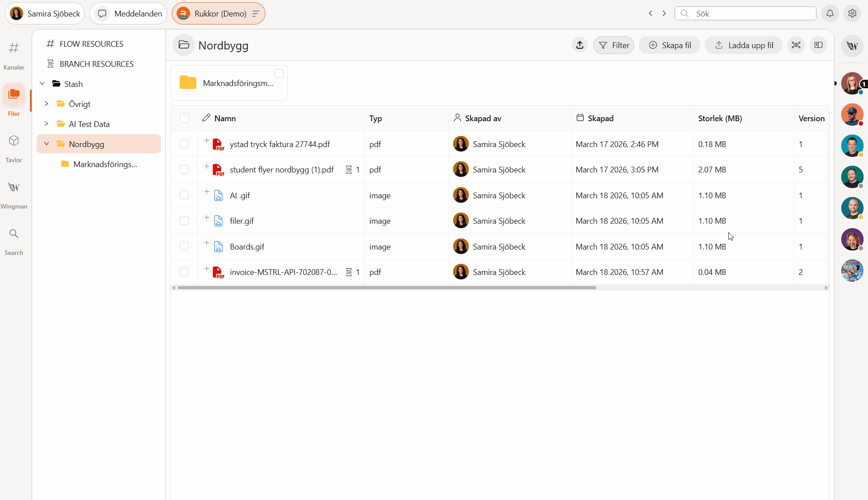Click the Skapa fil button
The width and height of the screenshot is (868, 500).
pyautogui.click(x=670, y=45)
